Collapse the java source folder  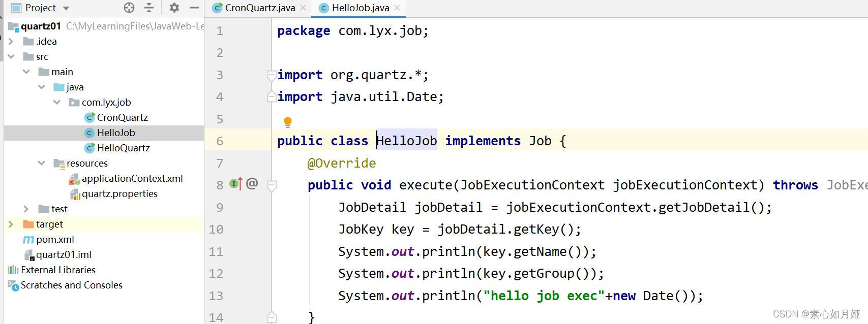click(x=42, y=87)
